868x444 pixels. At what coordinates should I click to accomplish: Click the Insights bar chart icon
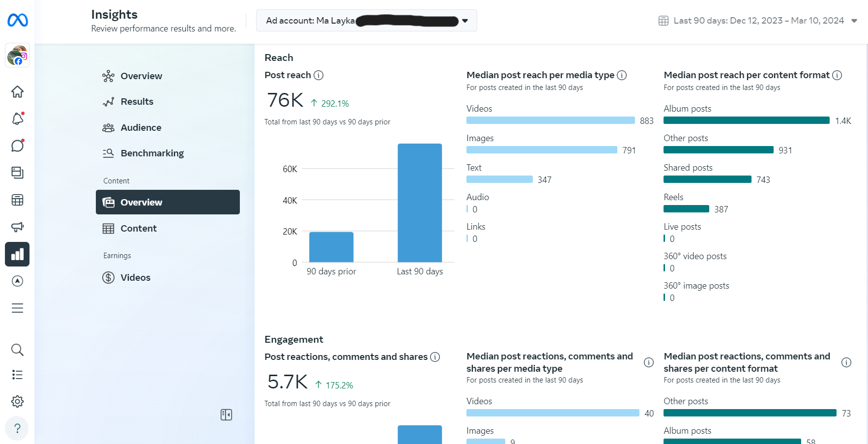pyautogui.click(x=17, y=254)
